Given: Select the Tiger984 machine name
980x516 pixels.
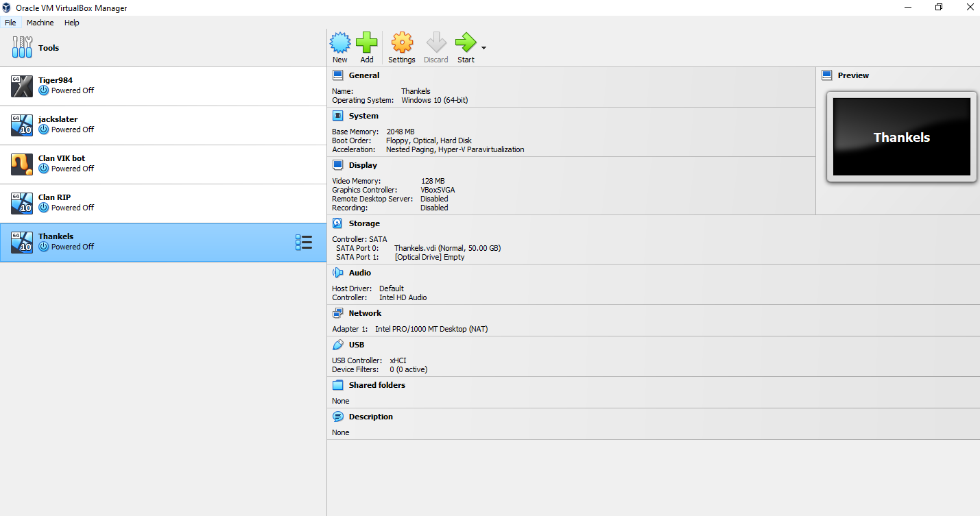Looking at the screenshot, I should pyautogui.click(x=56, y=80).
